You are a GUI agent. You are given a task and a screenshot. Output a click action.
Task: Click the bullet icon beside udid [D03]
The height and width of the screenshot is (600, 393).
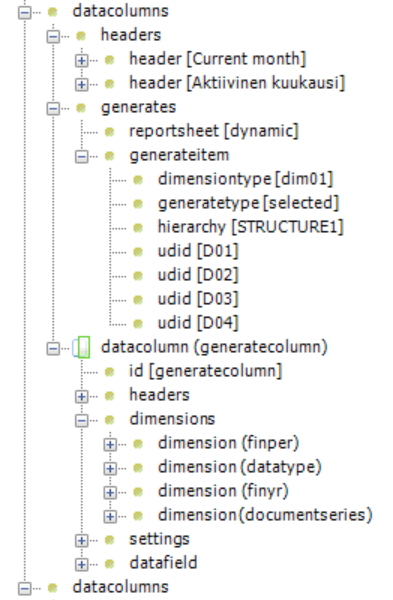138,300
